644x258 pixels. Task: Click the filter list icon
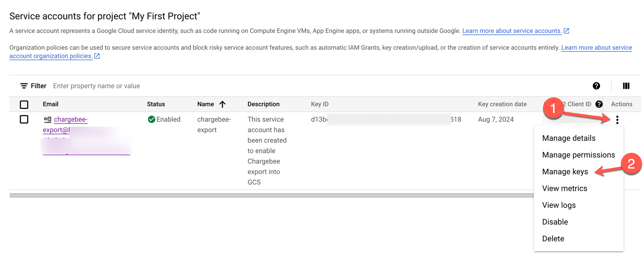pos(24,86)
